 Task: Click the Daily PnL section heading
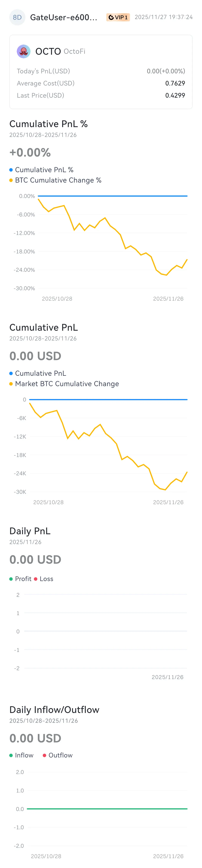tap(30, 531)
